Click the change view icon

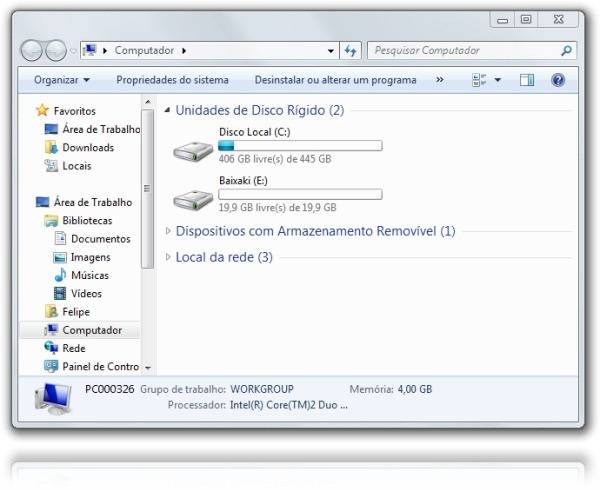tap(479, 80)
